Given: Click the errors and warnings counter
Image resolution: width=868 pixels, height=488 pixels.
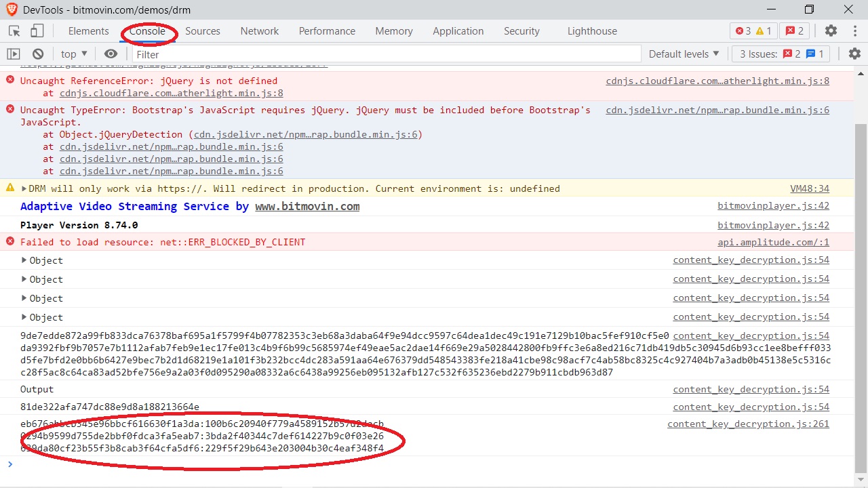Looking at the screenshot, I should [x=753, y=31].
